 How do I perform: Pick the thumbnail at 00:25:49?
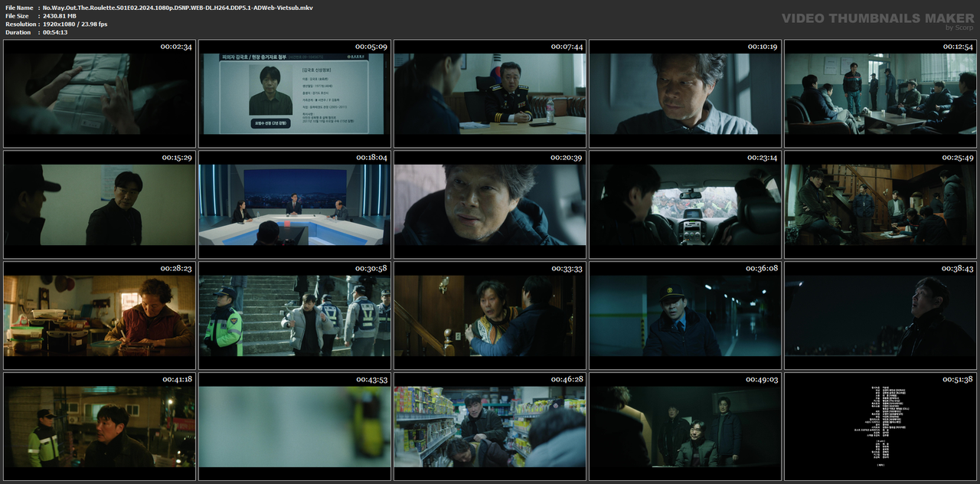coord(880,204)
